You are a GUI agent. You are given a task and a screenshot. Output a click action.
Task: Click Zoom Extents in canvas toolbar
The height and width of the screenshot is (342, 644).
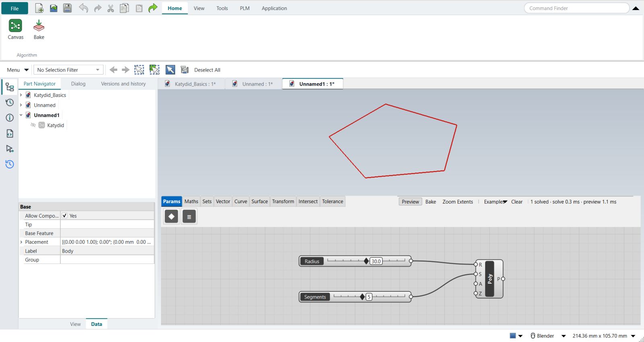coord(458,202)
